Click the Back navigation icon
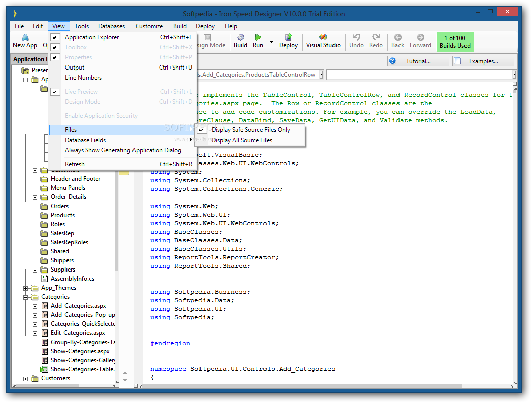Screen dimensions: 532x403 pyautogui.click(x=398, y=37)
